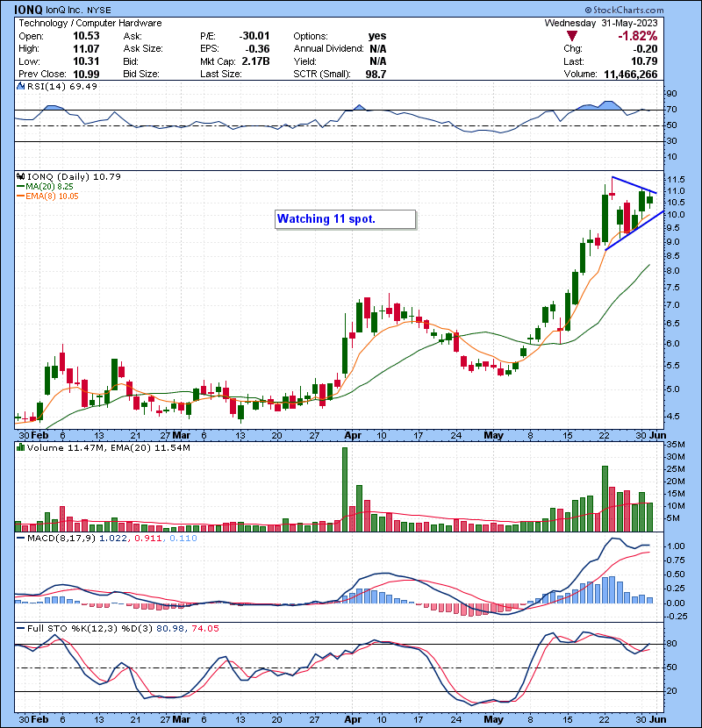This screenshot has height=728, width=702.
Task: Click the Full STO legend icon
Action: tap(20, 628)
